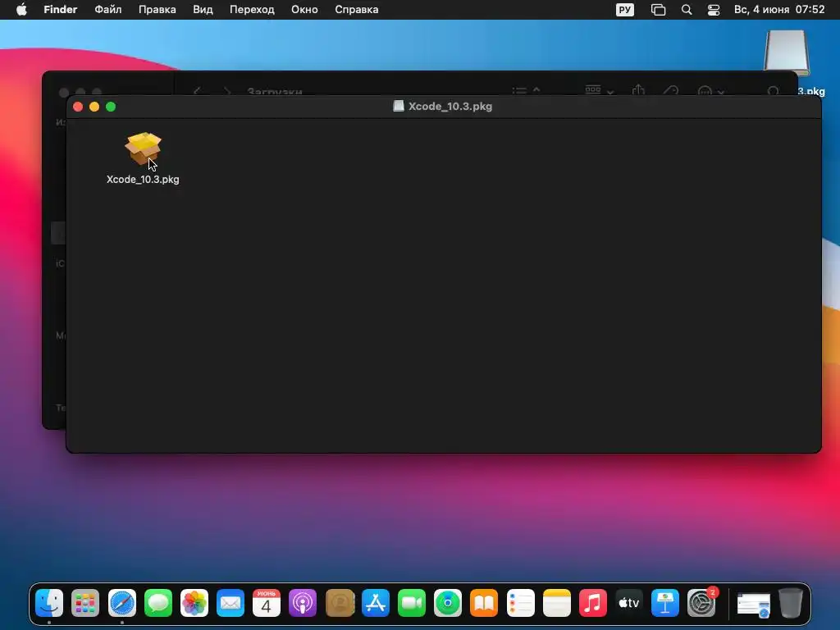Open Calendar from the Dock

(x=267, y=603)
